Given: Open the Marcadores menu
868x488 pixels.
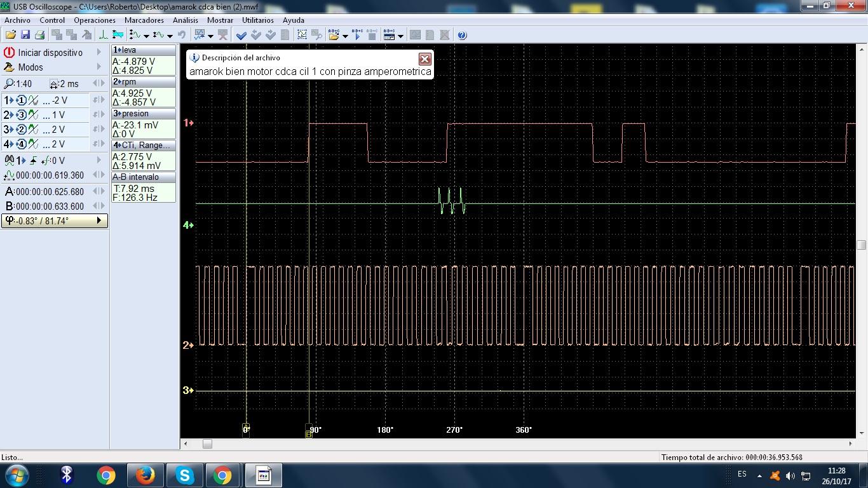Looking at the screenshot, I should pyautogui.click(x=144, y=20).
